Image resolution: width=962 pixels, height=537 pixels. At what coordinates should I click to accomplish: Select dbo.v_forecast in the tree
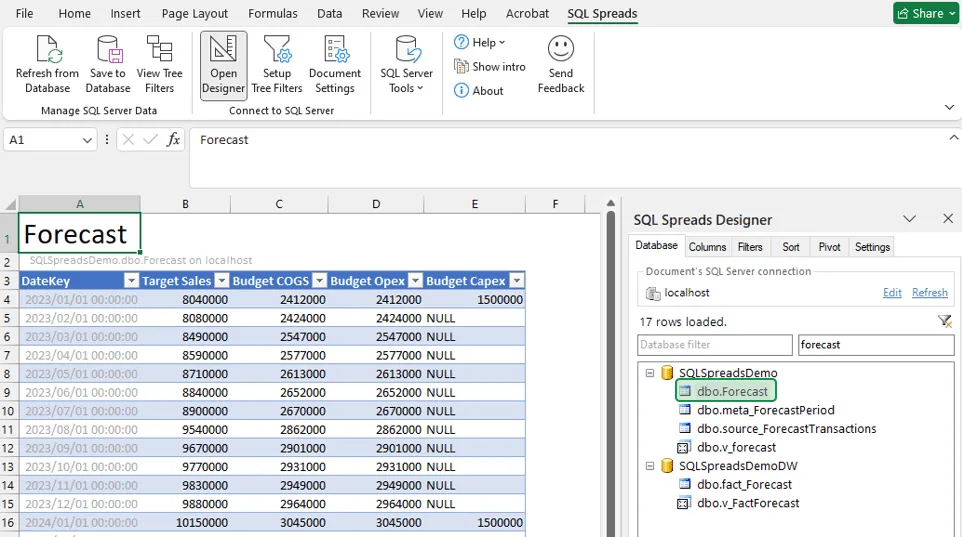736,448
